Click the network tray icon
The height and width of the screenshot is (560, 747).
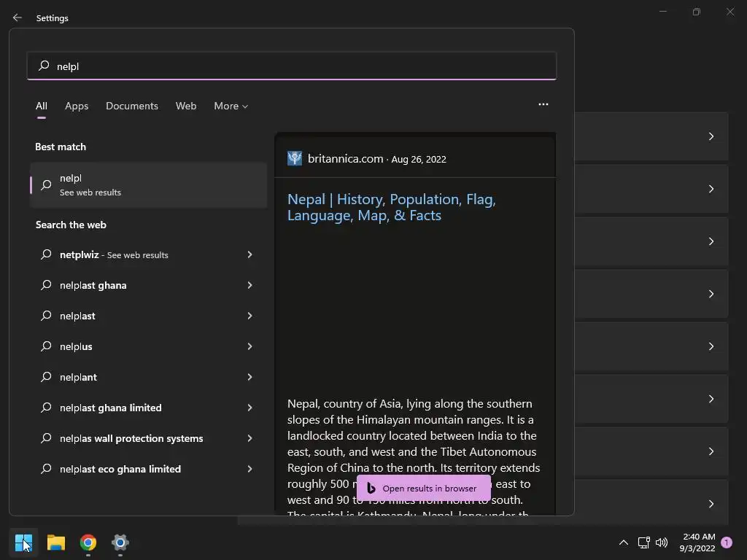click(x=643, y=542)
